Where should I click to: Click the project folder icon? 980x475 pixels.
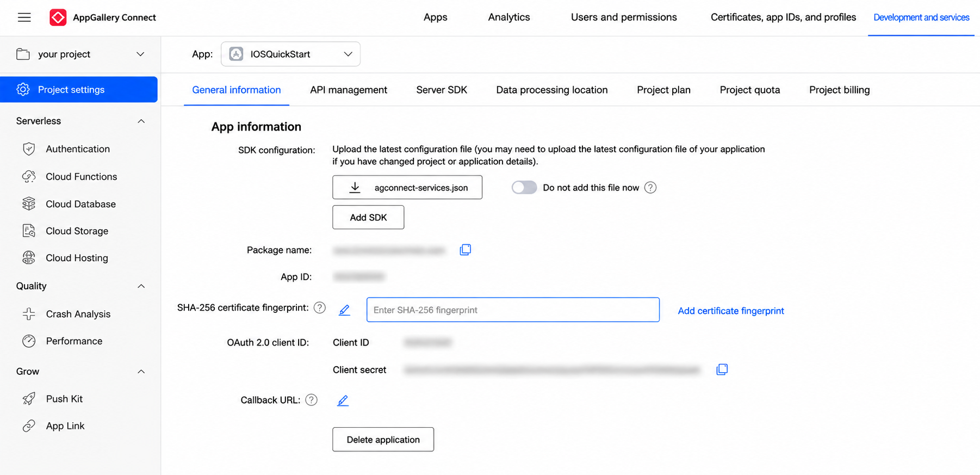(x=23, y=54)
